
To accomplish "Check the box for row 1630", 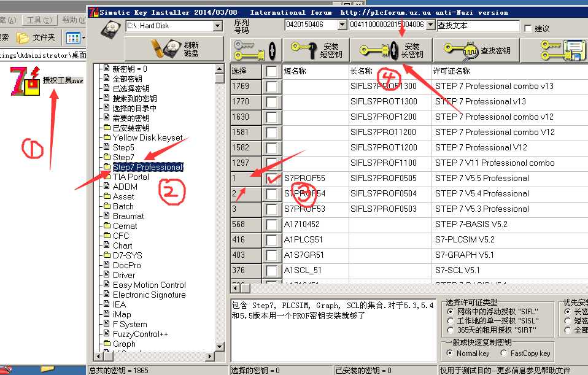I will pos(271,117).
